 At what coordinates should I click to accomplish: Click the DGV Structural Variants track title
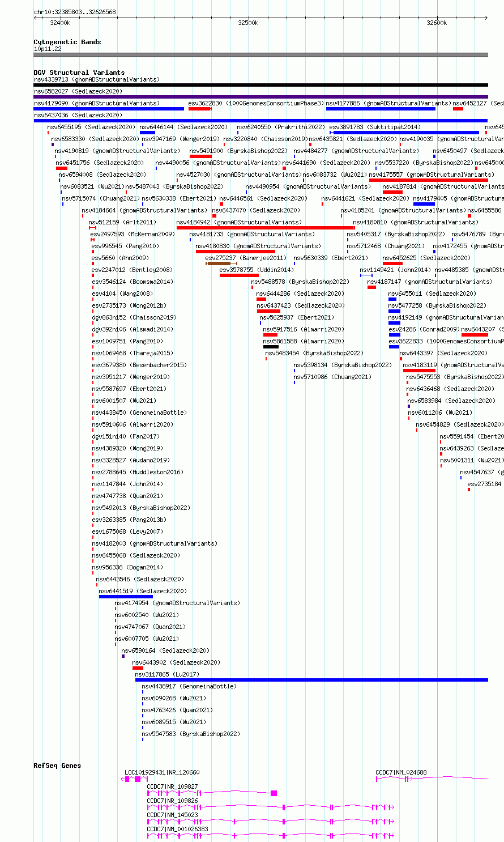(79, 73)
